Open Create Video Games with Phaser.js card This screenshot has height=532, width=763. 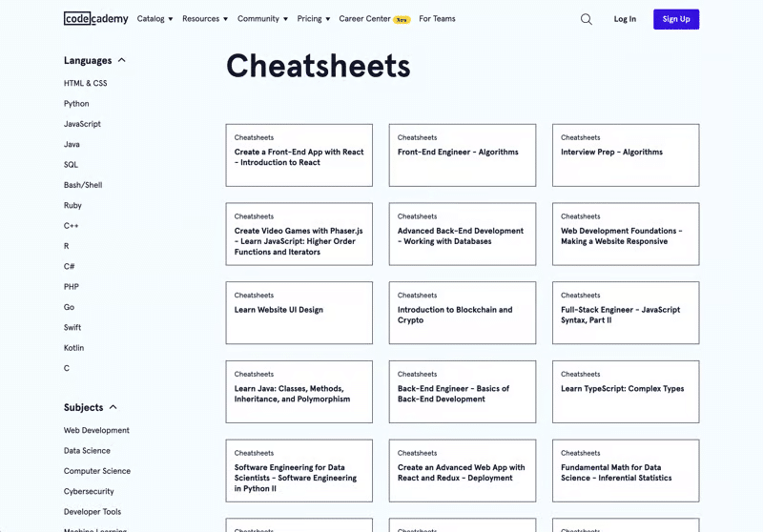pyautogui.click(x=299, y=234)
